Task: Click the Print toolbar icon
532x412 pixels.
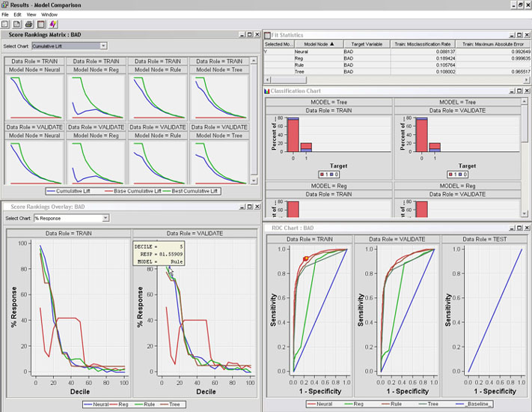Action: pyautogui.click(x=28, y=24)
